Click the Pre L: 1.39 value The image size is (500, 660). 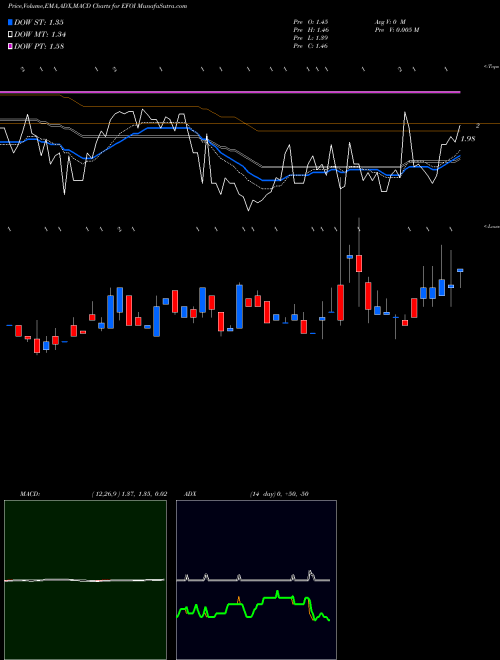point(311,38)
